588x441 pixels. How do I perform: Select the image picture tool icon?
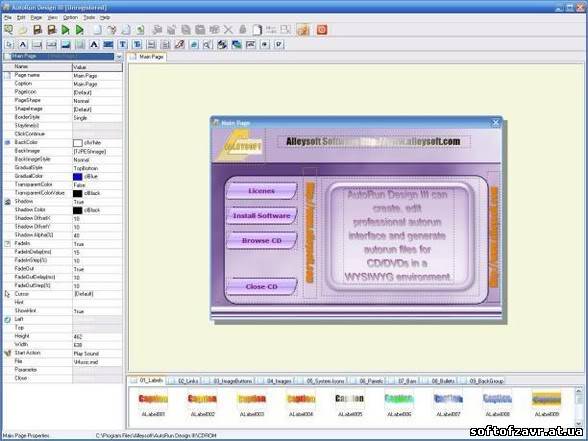(66, 45)
